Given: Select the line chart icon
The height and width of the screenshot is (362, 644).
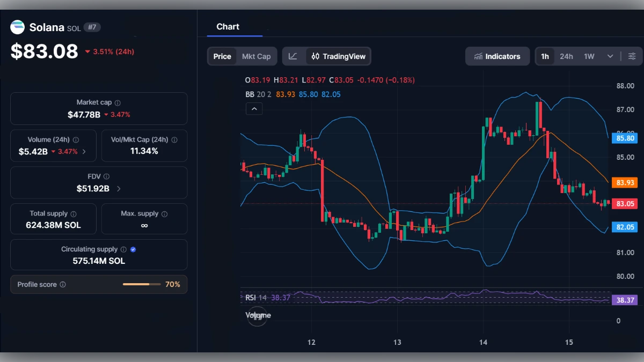Looking at the screenshot, I should pyautogui.click(x=292, y=56).
